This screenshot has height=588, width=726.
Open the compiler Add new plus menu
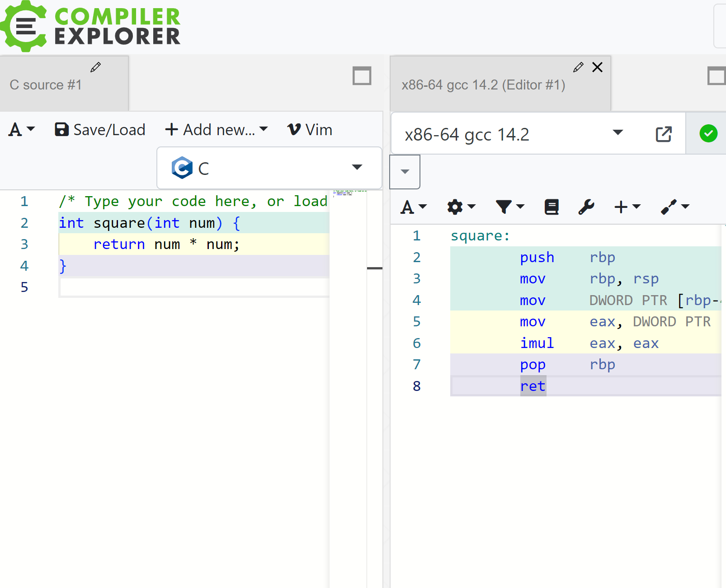(627, 207)
